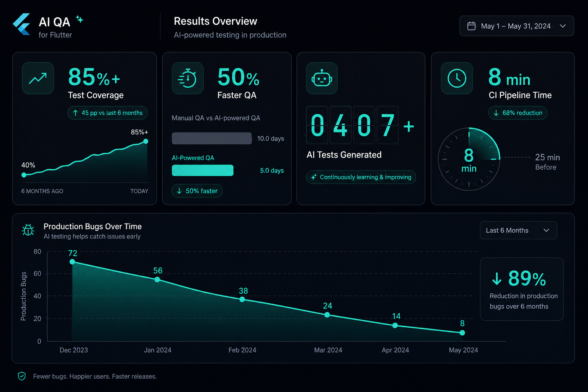Viewport: 588px width, 392px height.
Task: Click the Production Bugs Over Time title
Action: point(93,226)
